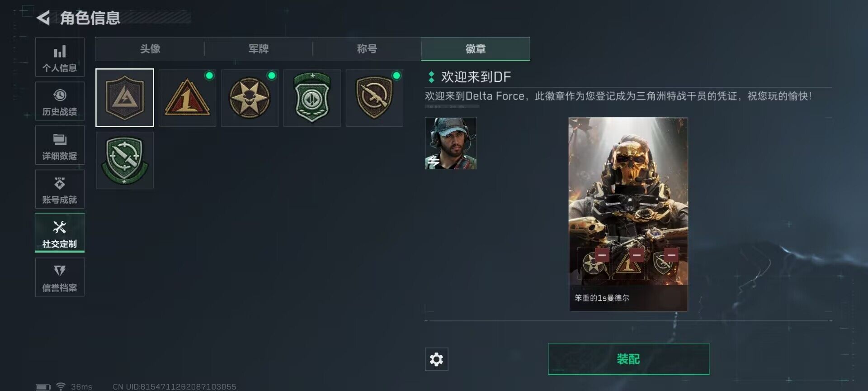
Task: Select the green shield badge with emblem
Action: [312, 98]
